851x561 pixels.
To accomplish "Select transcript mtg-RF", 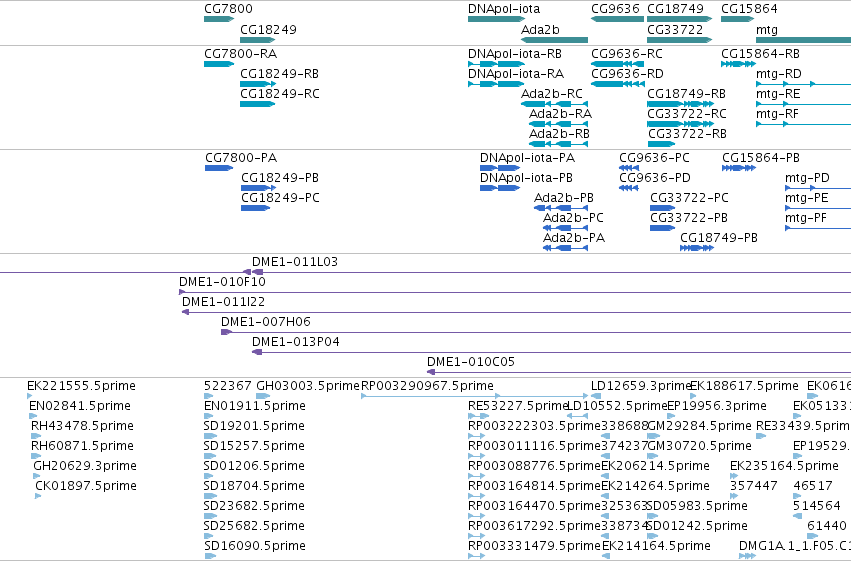I will (803, 124).
